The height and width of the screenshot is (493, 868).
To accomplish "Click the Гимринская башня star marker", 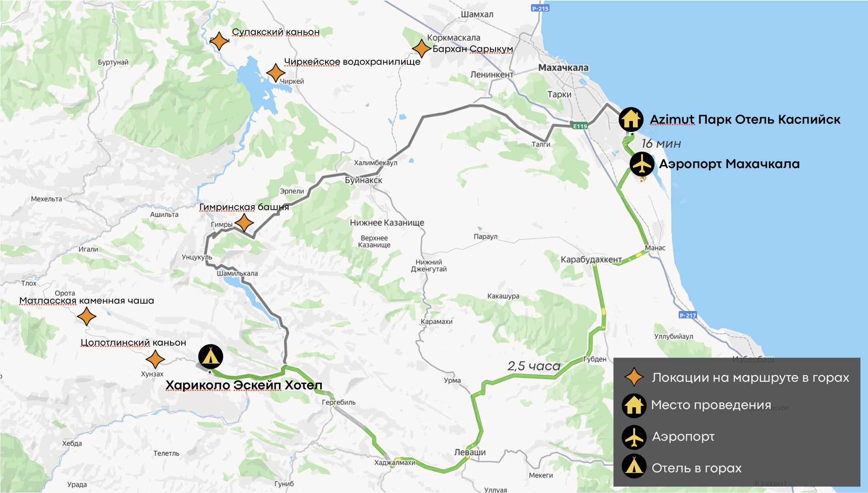I will (x=244, y=223).
